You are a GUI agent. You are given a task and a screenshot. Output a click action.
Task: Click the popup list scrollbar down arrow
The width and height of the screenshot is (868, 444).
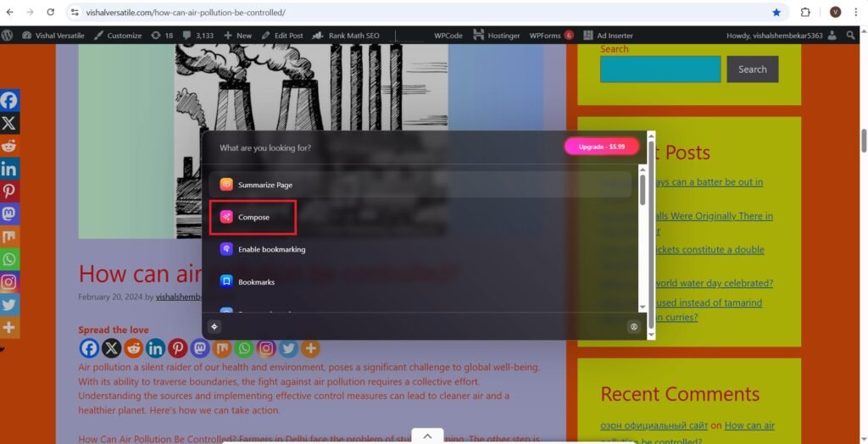pos(642,307)
